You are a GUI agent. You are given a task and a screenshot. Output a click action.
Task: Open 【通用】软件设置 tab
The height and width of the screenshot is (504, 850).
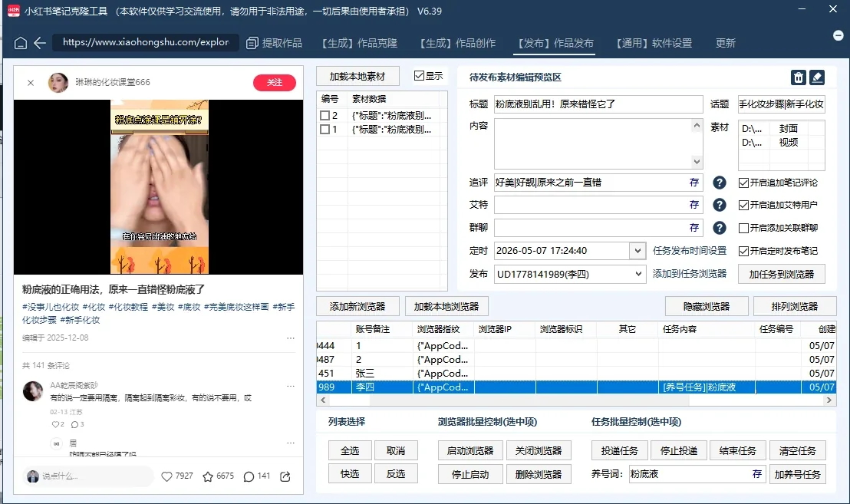click(x=654, y=43)
